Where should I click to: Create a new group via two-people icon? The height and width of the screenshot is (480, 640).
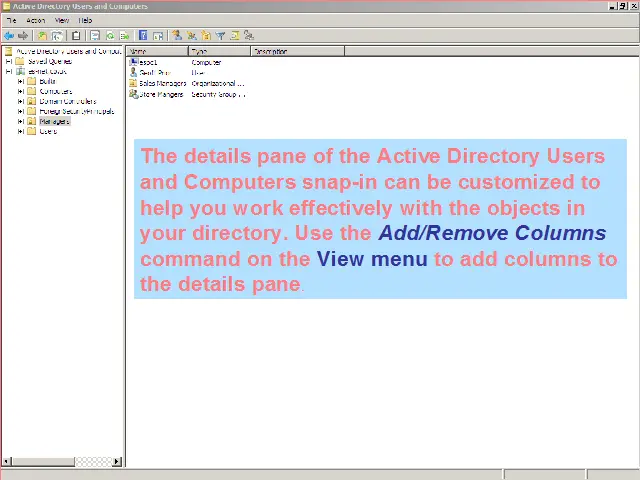pyautogui.click(x=191, y=36)
